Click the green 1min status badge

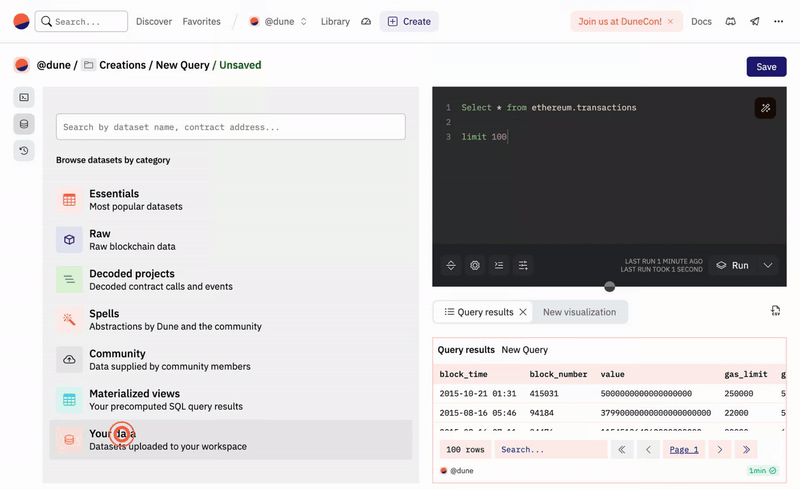pos(762,471)
